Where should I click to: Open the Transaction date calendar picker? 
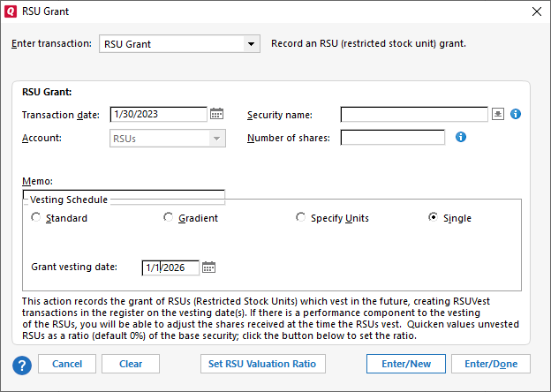point(216,114)
